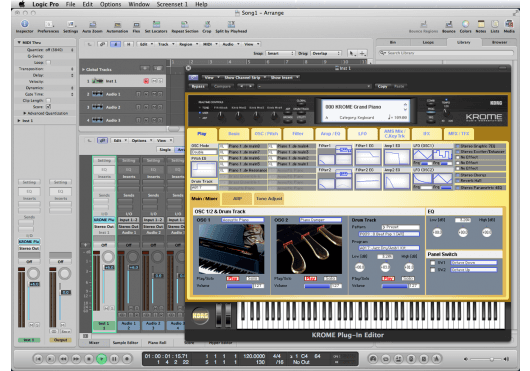Click the Stop transport button
This screenshot has height=371, width=530.
[x=89, y=358]
